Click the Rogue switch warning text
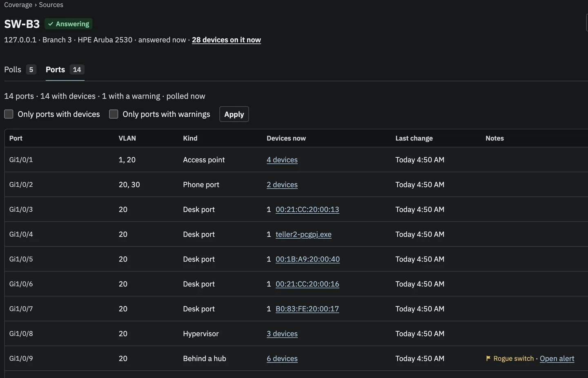This screenshot has width=588, height=378. point(514,358)
